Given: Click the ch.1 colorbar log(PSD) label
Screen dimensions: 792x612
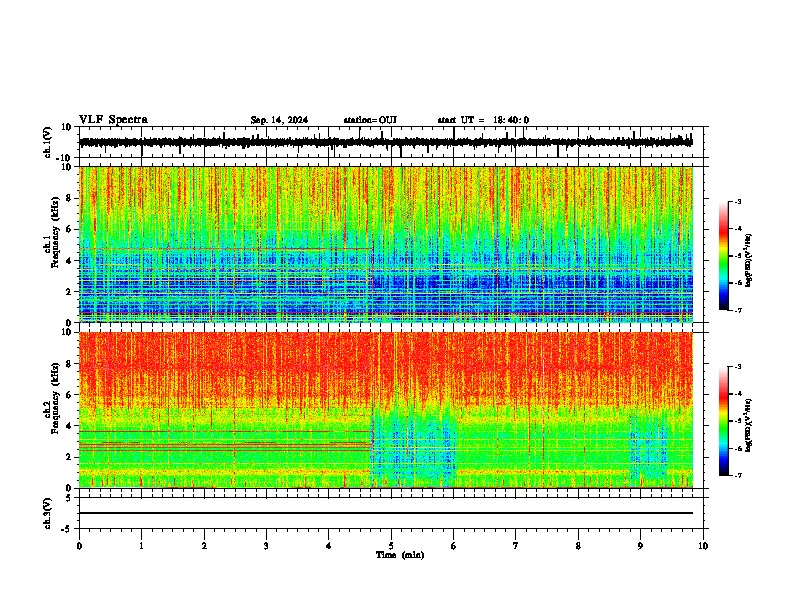Looking at the screenshot, I should (x=749, y=261).
